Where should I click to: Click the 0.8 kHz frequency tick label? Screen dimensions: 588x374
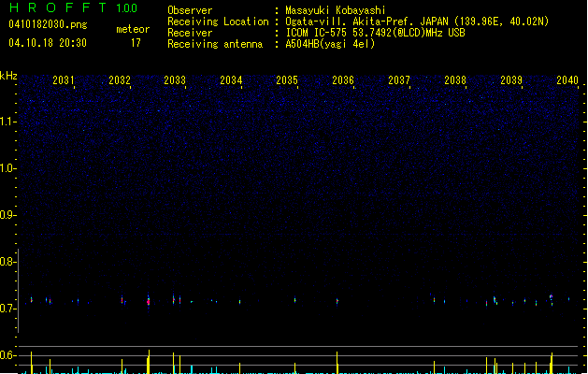[x=7, y=262]
